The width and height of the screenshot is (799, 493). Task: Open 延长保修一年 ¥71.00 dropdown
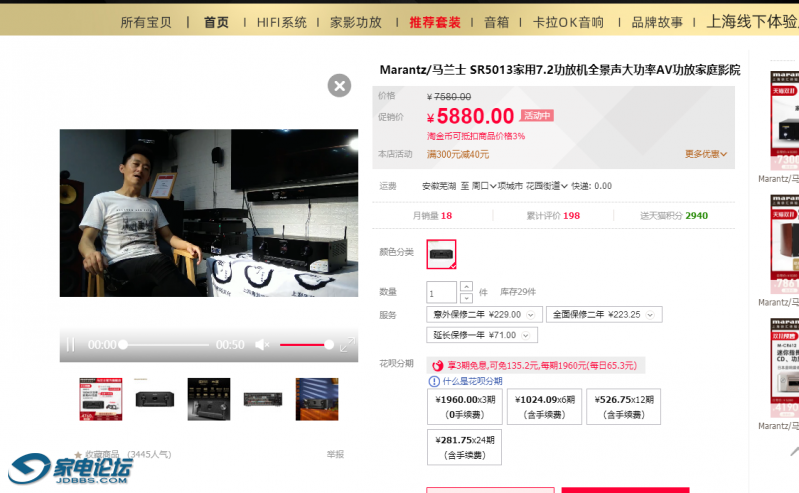(482, 335)
